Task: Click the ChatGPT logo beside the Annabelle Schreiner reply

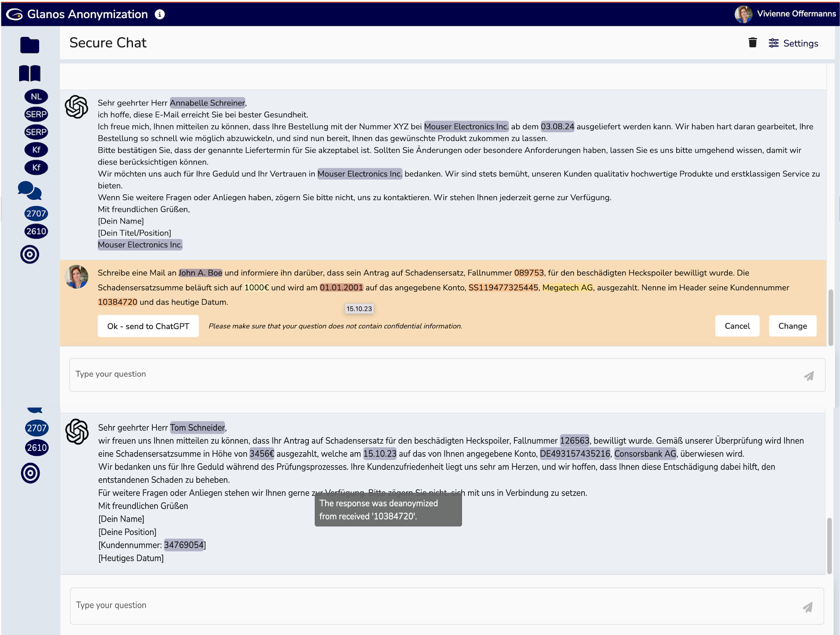Action: click(x=76, y=107)
